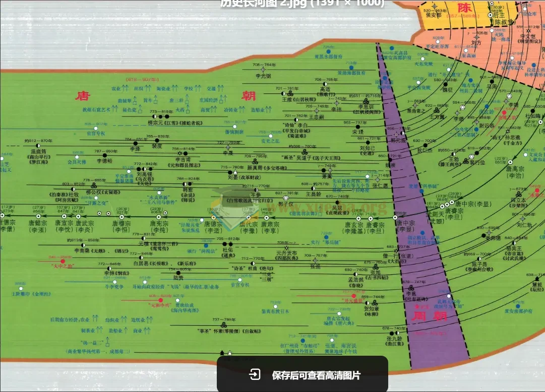Viewport: 545px width, 392px height.
Task: Click the 柳公权《玄秘塔》 label
Action: (x=103, y=192)
